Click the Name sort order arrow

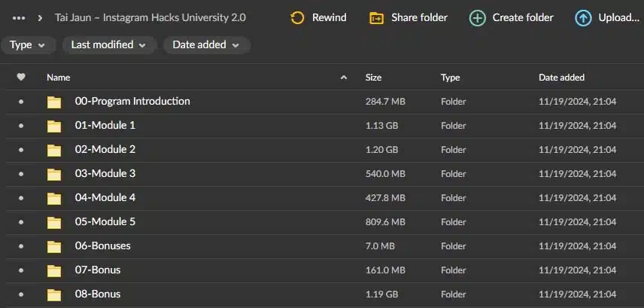[x=344, y=78]
